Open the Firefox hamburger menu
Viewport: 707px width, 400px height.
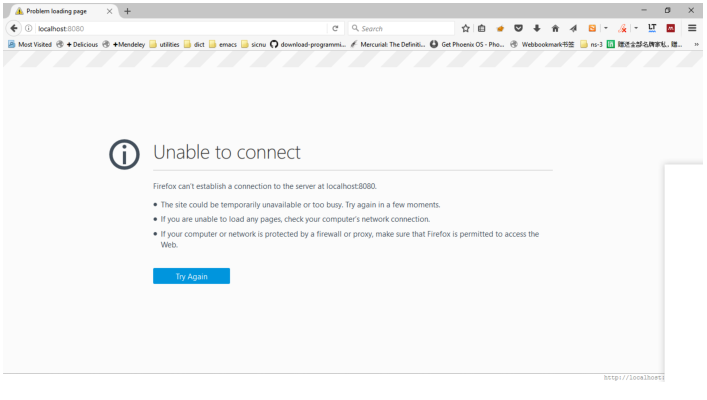[692, 28]
